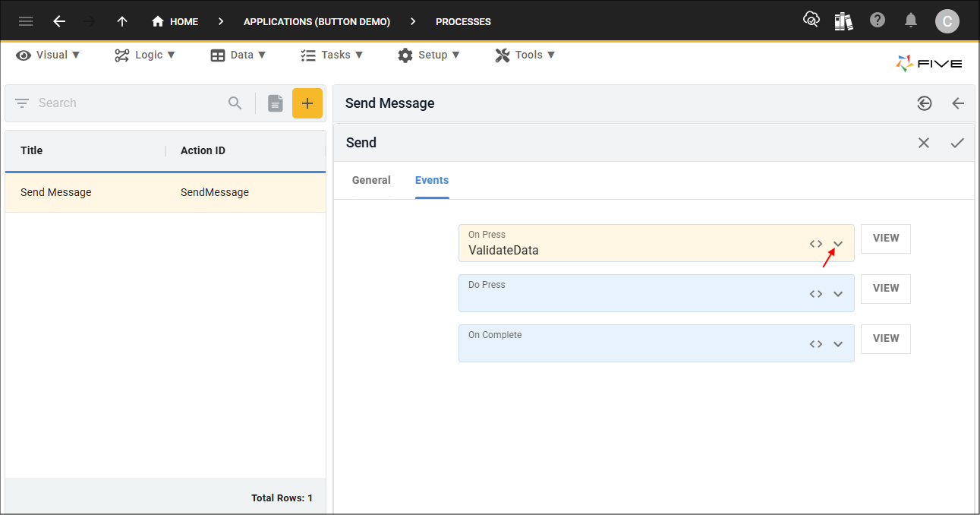Add a new process with plus button
The image size is (980, 515).
coord(307,103)
